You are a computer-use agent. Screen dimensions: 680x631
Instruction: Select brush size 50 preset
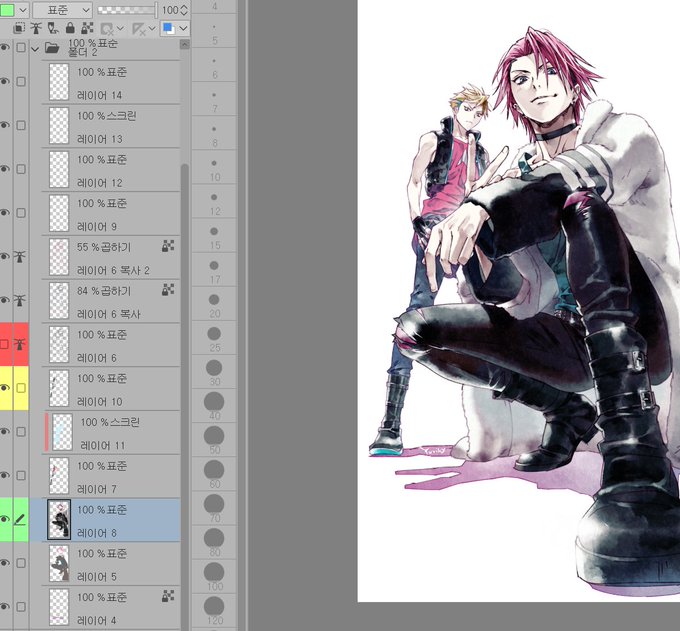click(214, 441)
